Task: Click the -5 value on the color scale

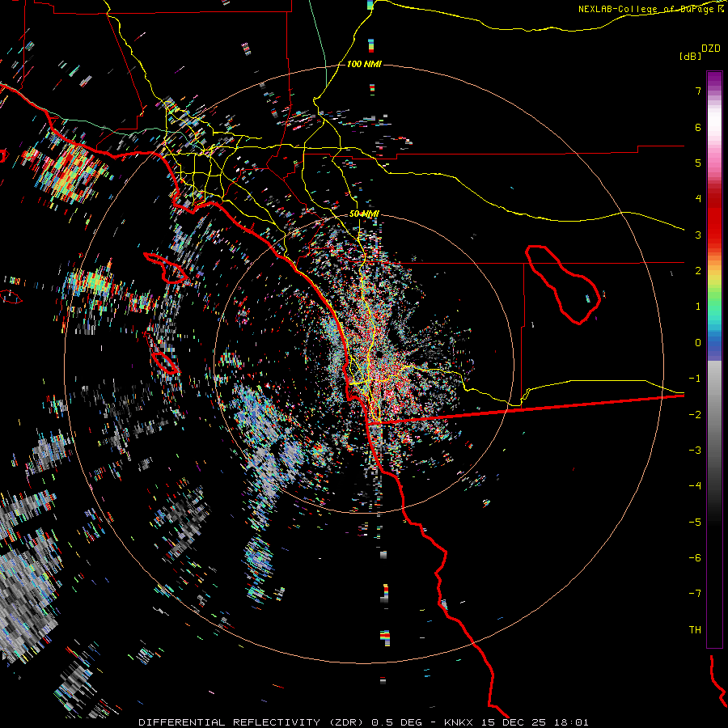Action: coord(695,523)
